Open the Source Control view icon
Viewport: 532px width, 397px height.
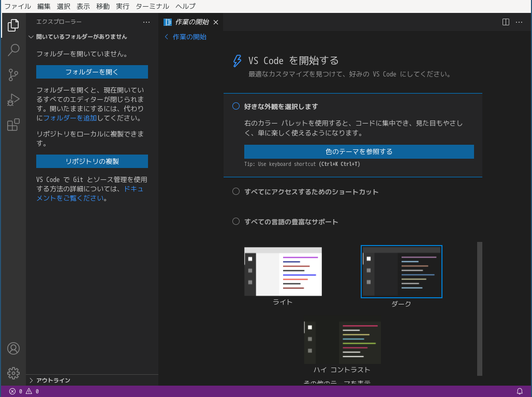pyautogui.click(x=13, y=75)
